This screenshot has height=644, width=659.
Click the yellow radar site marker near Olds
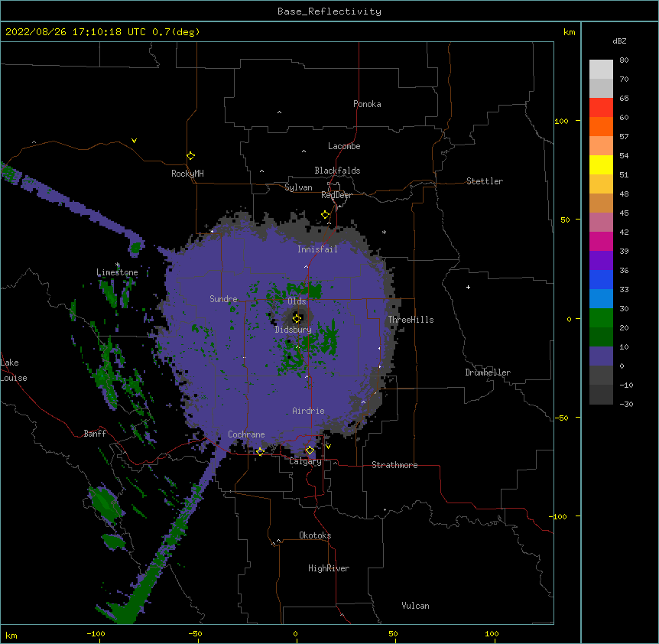297,318
